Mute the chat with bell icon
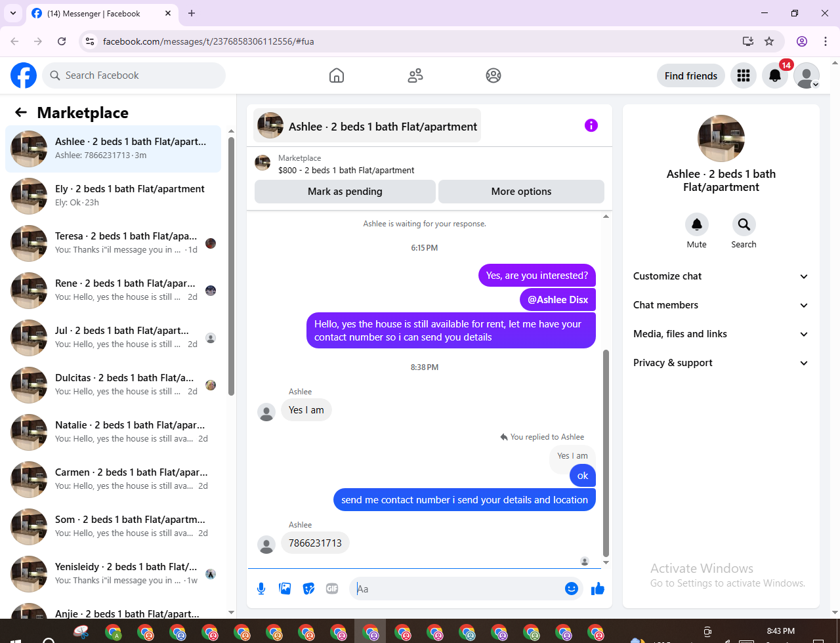The height and width of the screenshot is (643, 840). (697, 224)
